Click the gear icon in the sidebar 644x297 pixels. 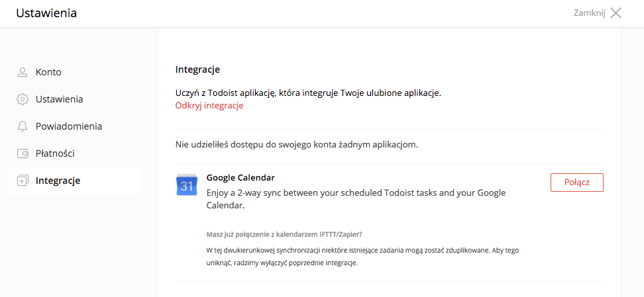tap(22, 99)
